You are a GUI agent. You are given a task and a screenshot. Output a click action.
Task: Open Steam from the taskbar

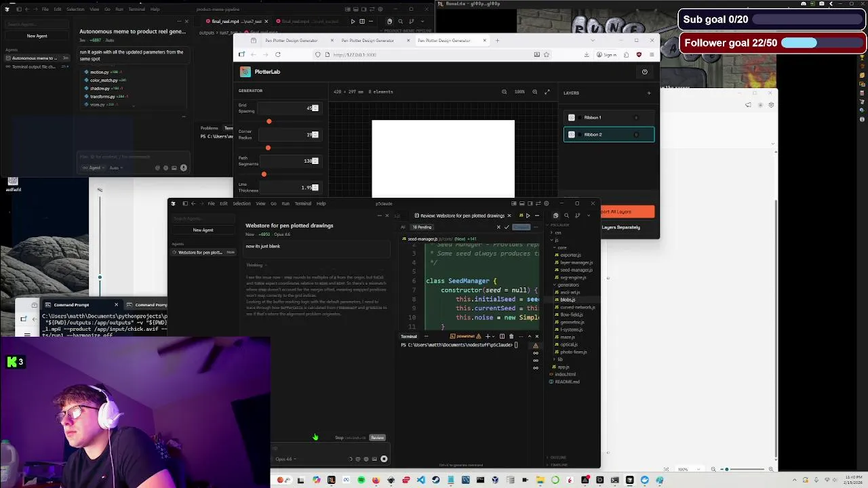click(435, 480)
